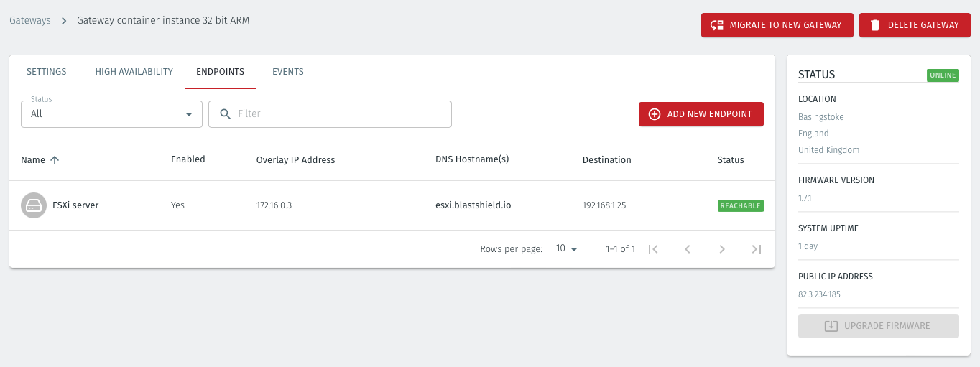Jump to the last page of endpoints
The height and width of the screenshot is (367, 980).
pyautogui.click(x=756, y=249)
